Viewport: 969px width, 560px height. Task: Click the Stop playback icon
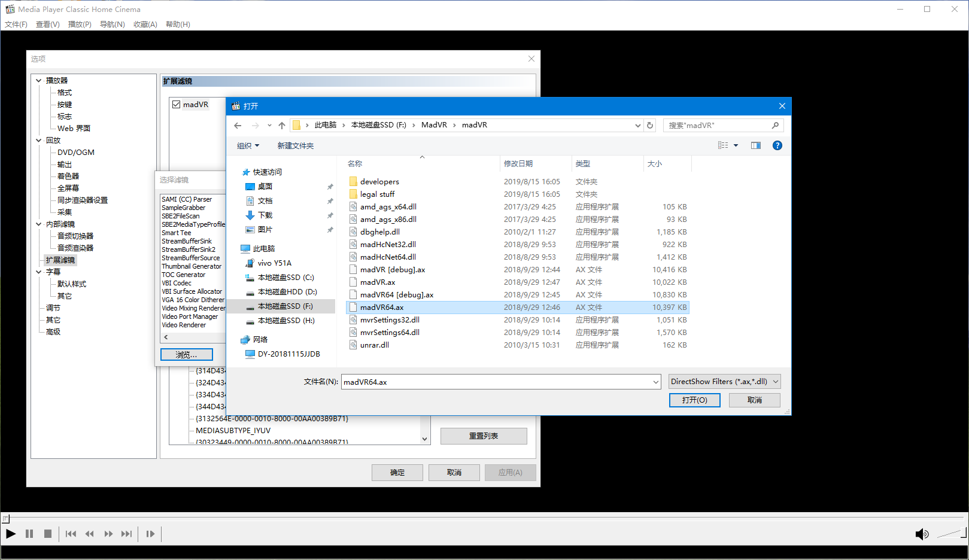point(48,534)
